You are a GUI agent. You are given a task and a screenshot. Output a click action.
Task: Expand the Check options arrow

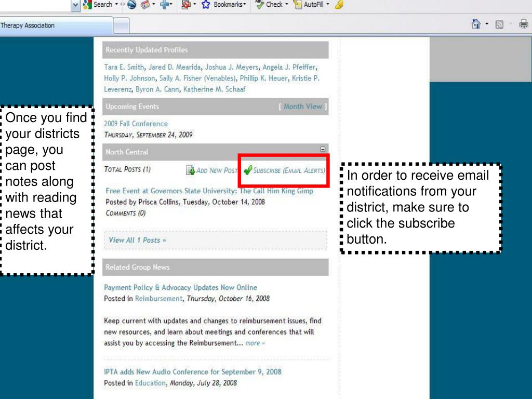pos(287,4)
